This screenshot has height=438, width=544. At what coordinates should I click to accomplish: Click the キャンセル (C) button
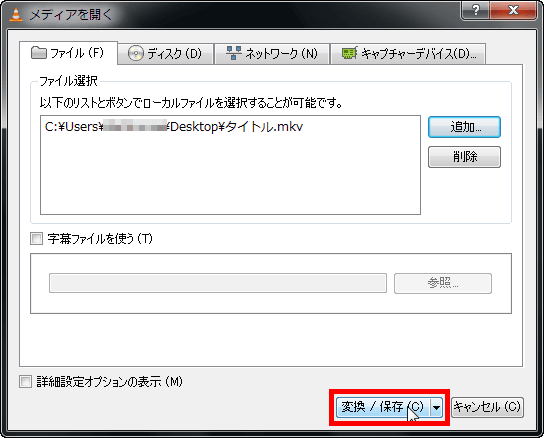point(487,407)
